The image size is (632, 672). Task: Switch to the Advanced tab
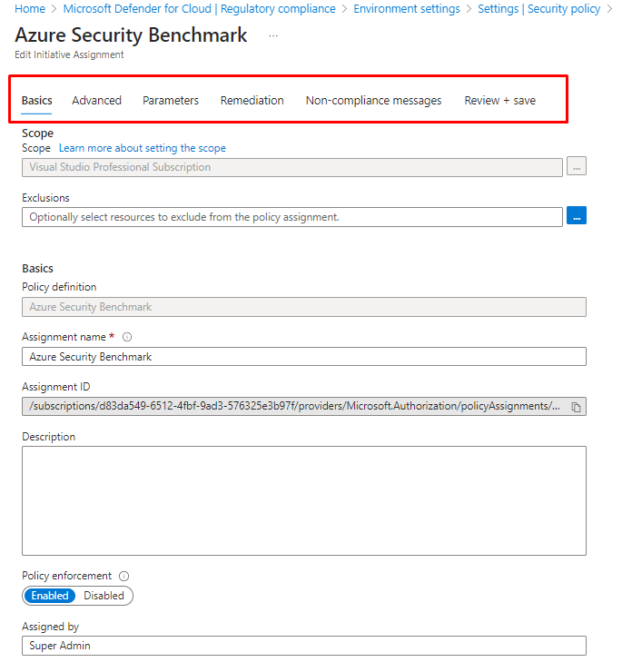coord(96,101)
